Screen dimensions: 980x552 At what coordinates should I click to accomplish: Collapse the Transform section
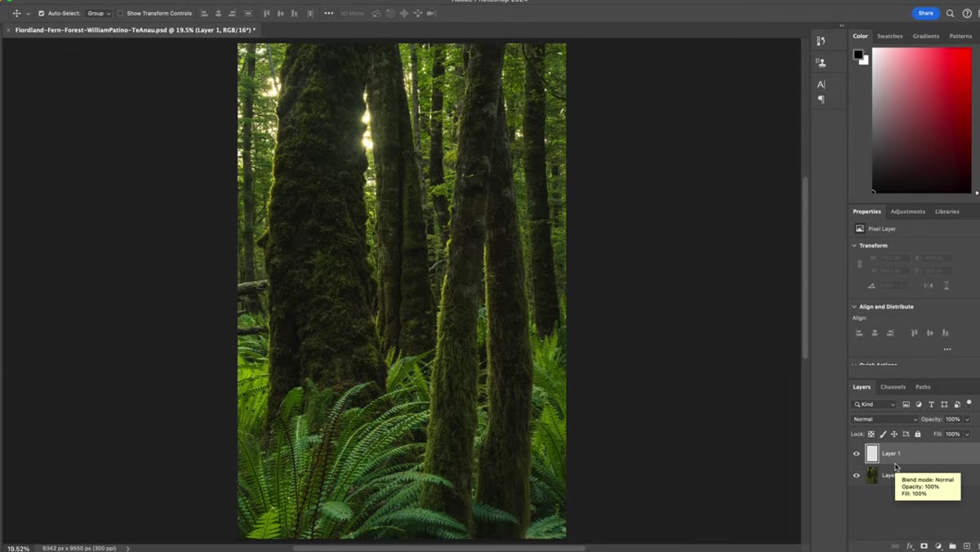point(854,246)
